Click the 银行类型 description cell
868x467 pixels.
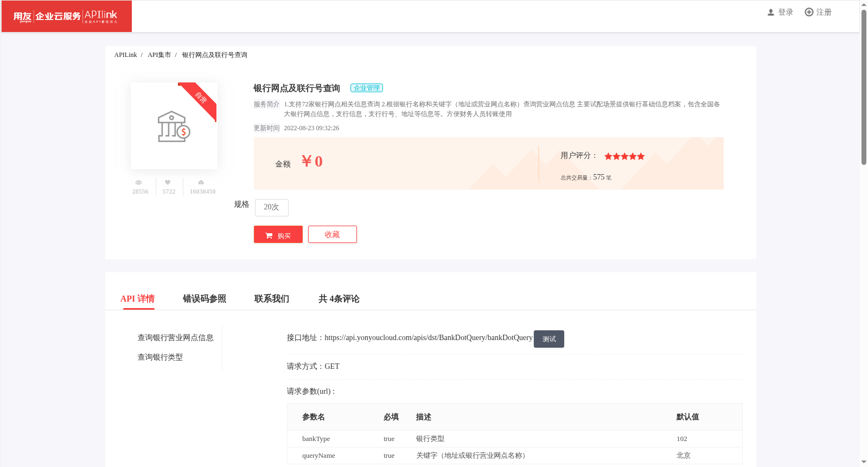pos(430,439)
